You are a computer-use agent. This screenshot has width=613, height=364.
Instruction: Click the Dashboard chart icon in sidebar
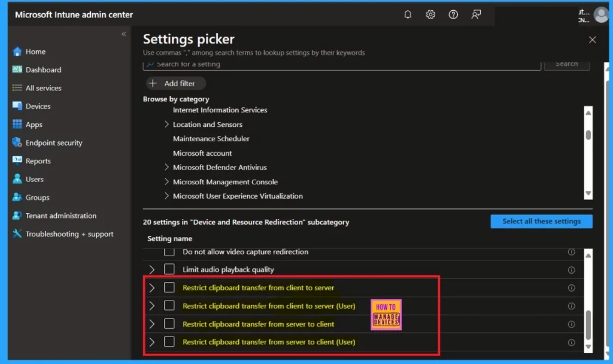point(17,69)
